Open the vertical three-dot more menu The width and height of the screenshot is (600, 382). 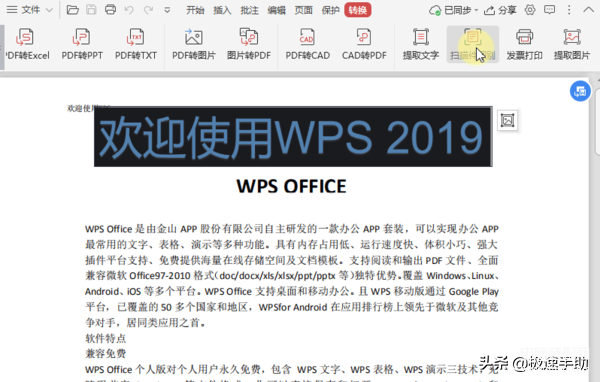click(569, 10)
